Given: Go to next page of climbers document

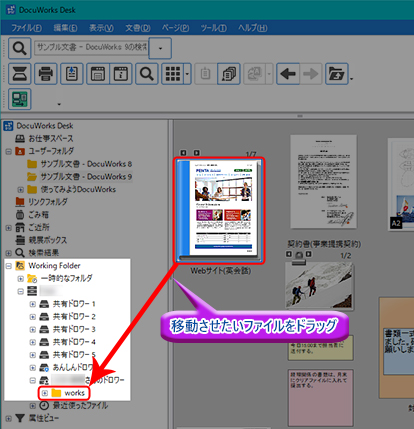Looking at the screenshot, I should click(309, 254).
